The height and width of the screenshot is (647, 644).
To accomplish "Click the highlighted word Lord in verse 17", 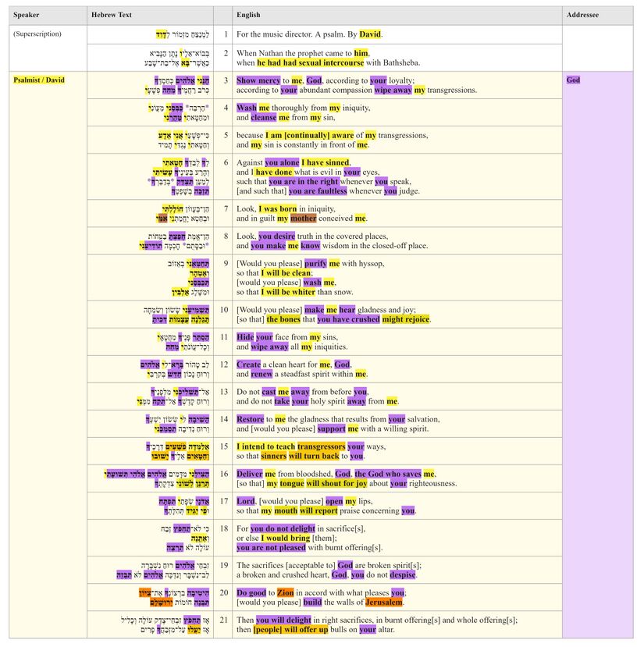I will (x=245, y=501).
